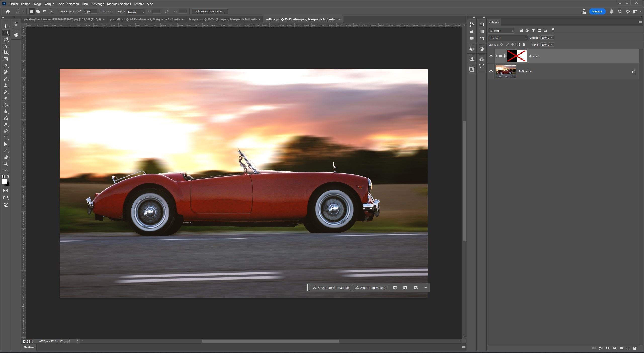Open the Calque menu
Screen dimensions: 644x353
click(x=49, y=4)
